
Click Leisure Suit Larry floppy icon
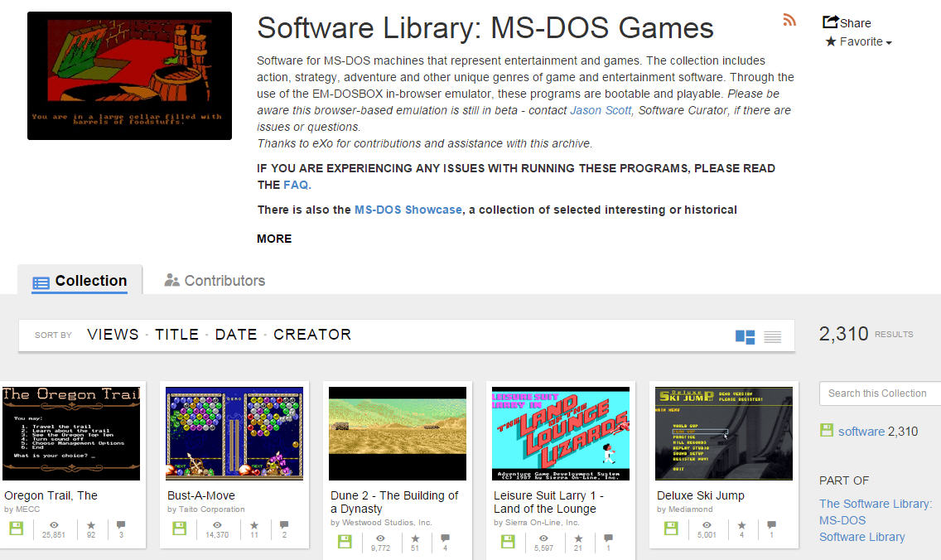(x=508, y=542)
